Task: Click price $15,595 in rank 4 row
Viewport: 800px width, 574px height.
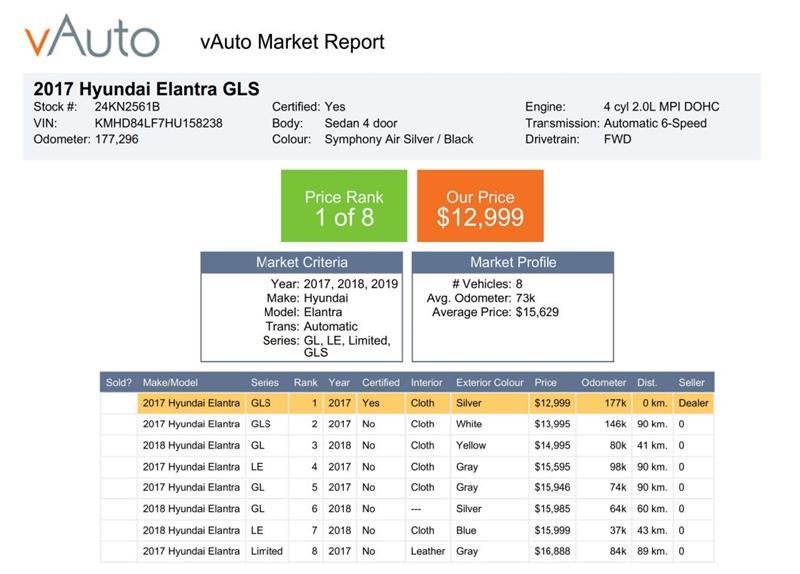Action: (553, 467)
